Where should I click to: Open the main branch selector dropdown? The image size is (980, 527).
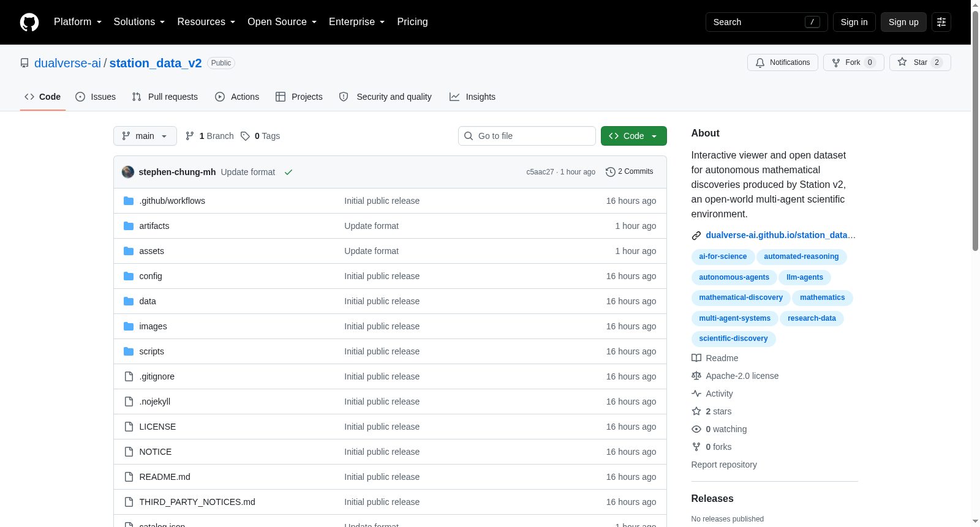pos(145,136)
